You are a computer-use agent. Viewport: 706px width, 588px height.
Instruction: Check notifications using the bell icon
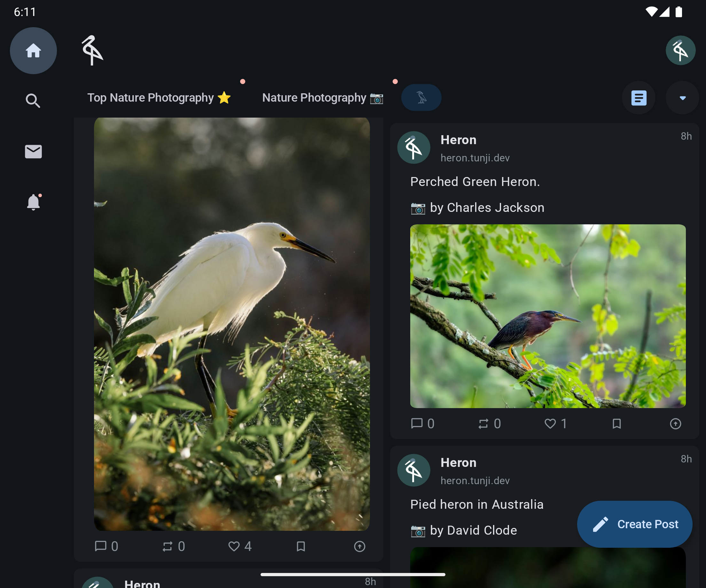click(33, 202)
